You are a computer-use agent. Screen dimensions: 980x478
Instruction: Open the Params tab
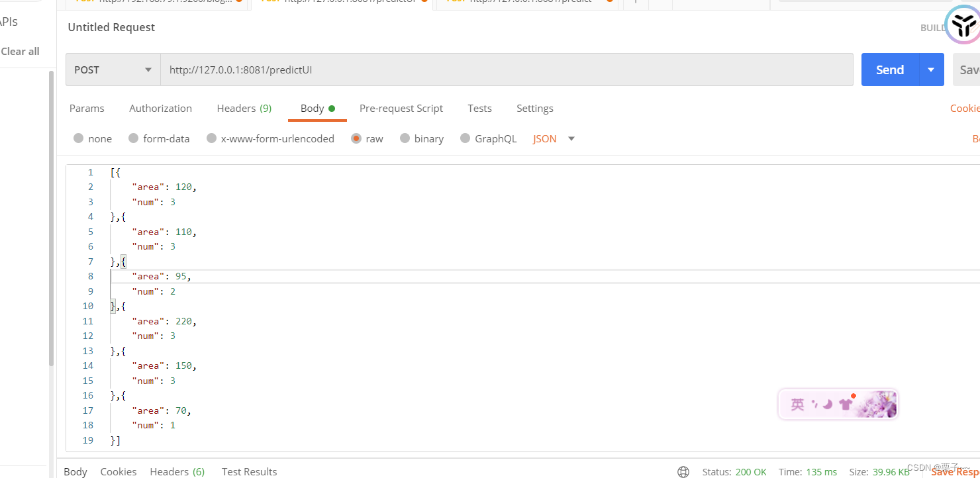click(x=87, y=109)
